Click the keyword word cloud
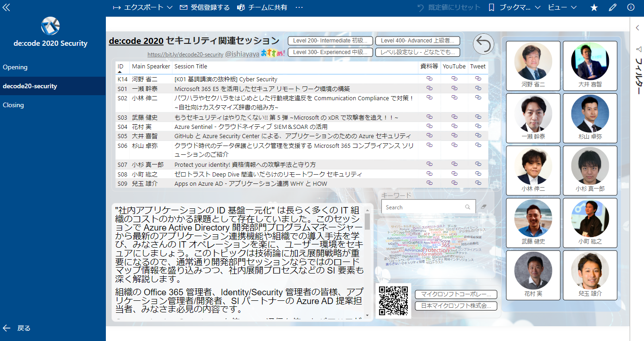 coord(436,245)
